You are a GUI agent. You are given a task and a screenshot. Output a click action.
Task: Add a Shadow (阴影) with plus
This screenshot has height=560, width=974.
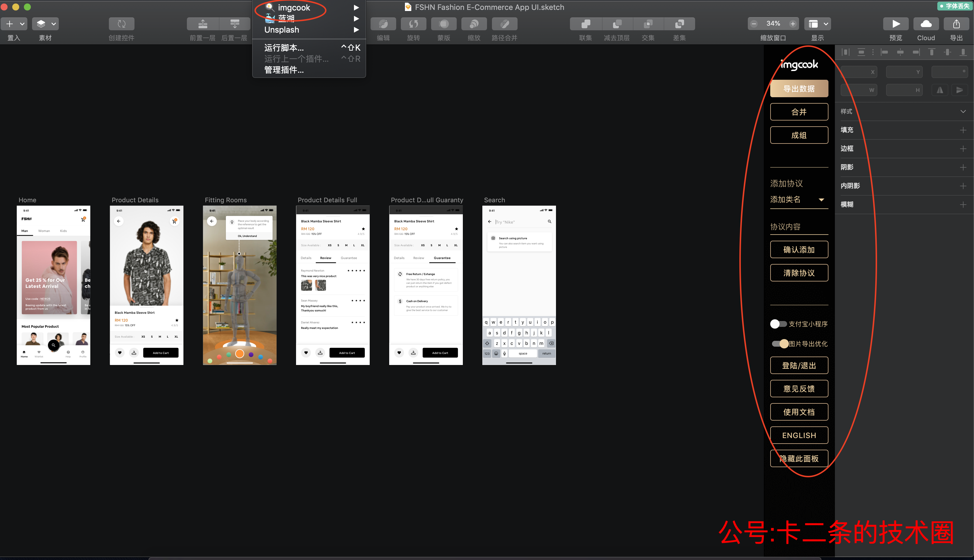point(963,167)
